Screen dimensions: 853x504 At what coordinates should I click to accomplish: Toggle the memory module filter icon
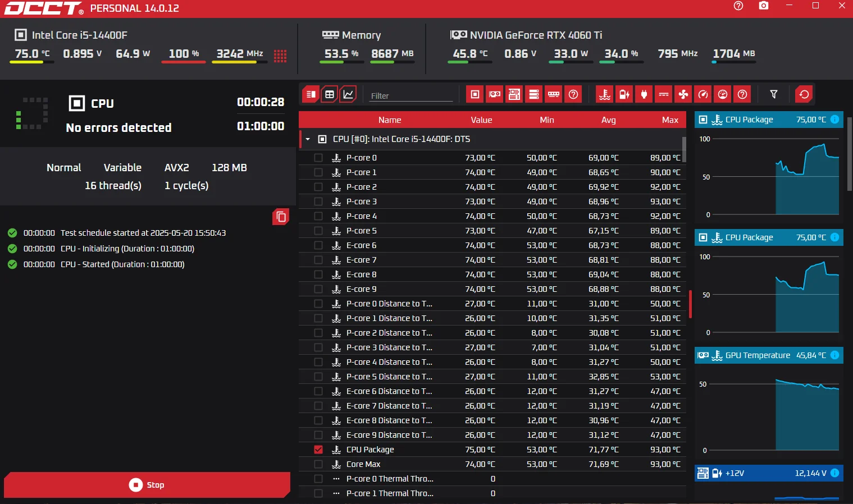(554, 94)
